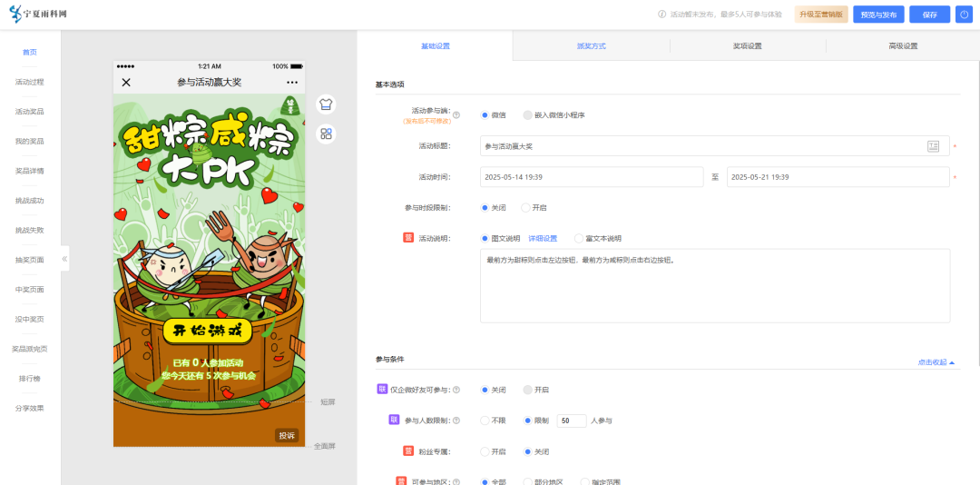Image resolution: width=980 pixels, height=485 pixels.
Task: Click the purple 联 badge beside 参与人数限制
Action: tap(394, 420)
